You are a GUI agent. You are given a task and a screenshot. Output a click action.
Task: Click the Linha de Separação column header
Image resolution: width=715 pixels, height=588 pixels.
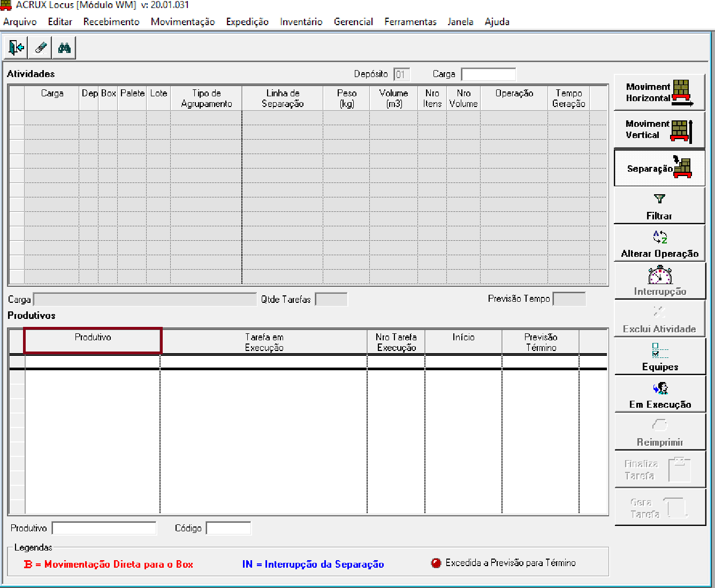(283, 98)
